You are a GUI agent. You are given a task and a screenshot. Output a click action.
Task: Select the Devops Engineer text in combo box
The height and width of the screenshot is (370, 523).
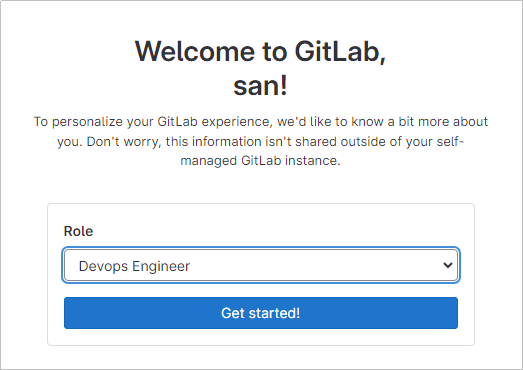[134, 266]
